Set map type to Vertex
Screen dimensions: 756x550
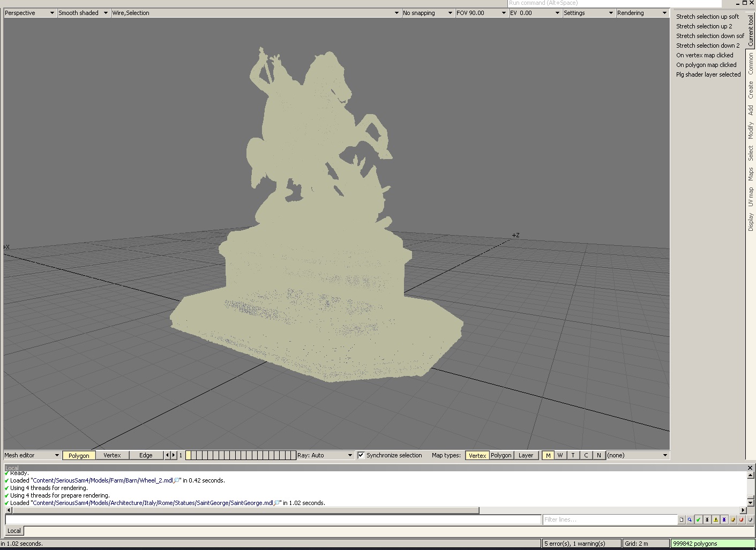pyautogui.click(x=477, y=456)
